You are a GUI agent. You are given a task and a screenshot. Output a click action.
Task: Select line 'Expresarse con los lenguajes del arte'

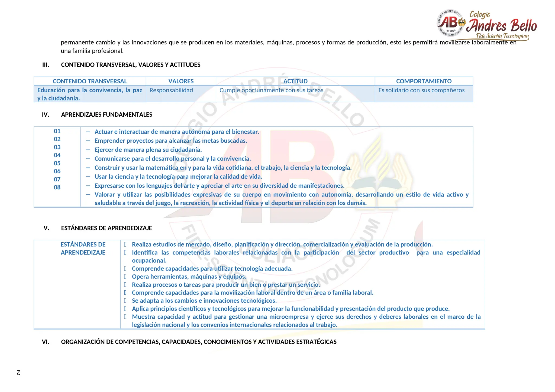[220, 186]
